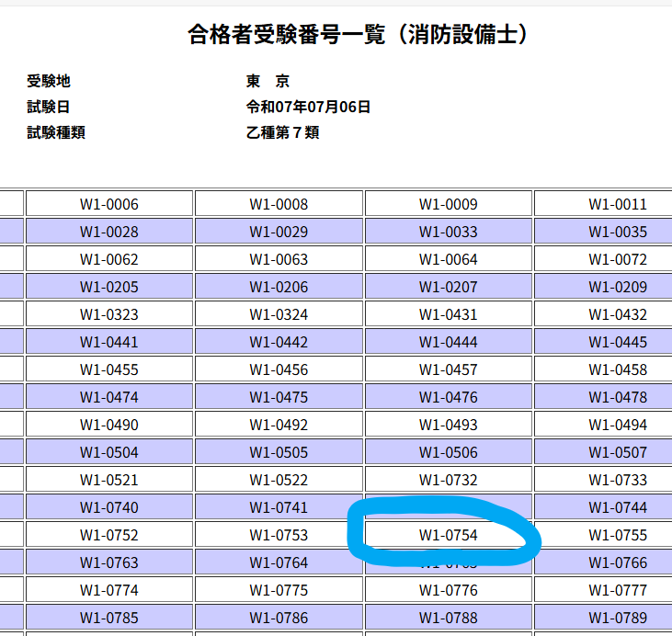
Task: Click on exam number W1-0206
Action: point(279,287)
